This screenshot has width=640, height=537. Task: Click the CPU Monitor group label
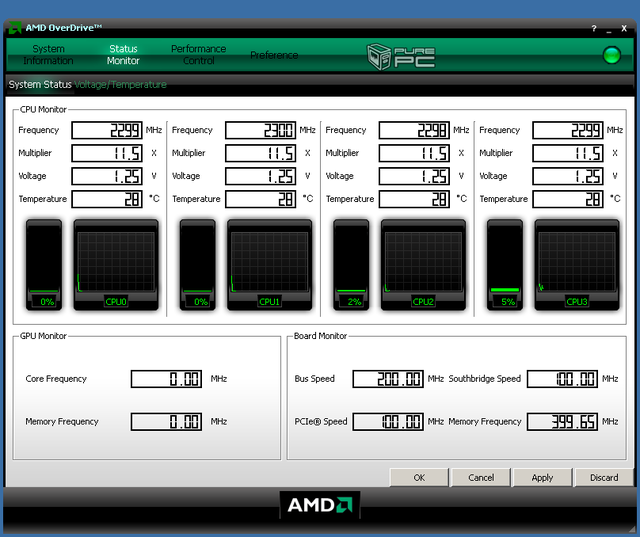coord(43,109)
